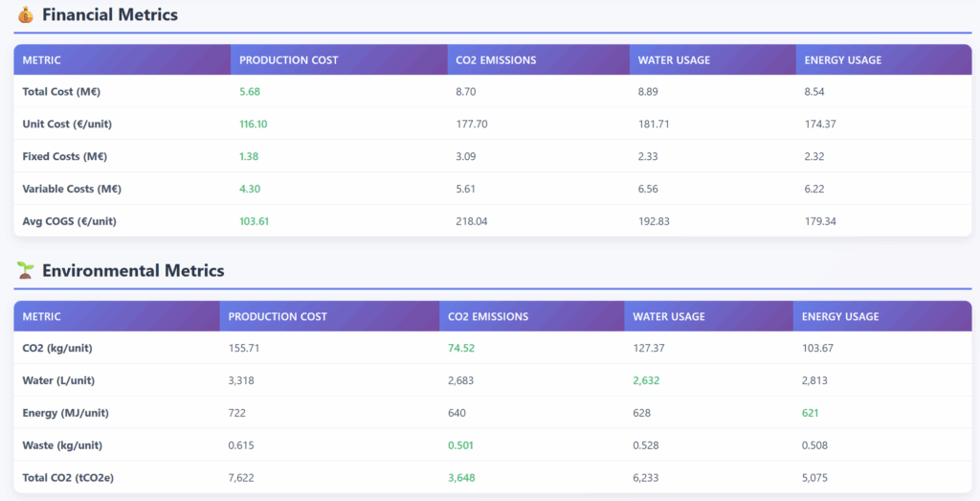Click the seedling icon beside Environmental Metrics
980x501 pixels.
coord(26,271)
